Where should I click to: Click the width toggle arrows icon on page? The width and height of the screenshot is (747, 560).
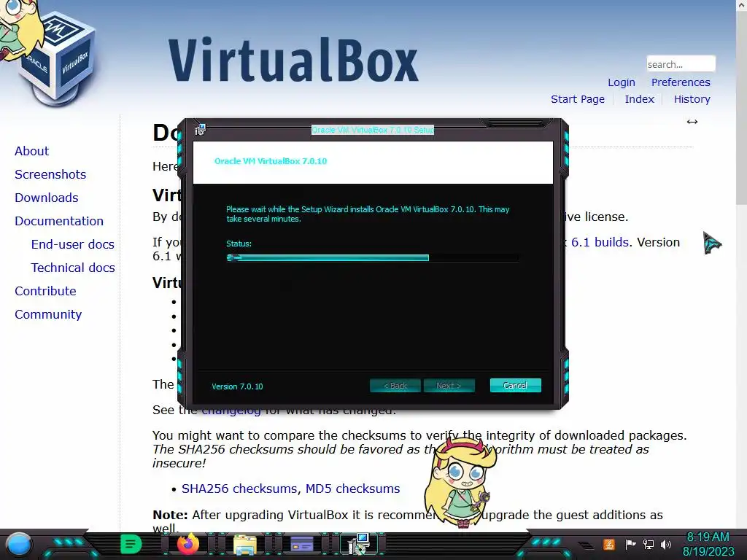pos(692,122)
